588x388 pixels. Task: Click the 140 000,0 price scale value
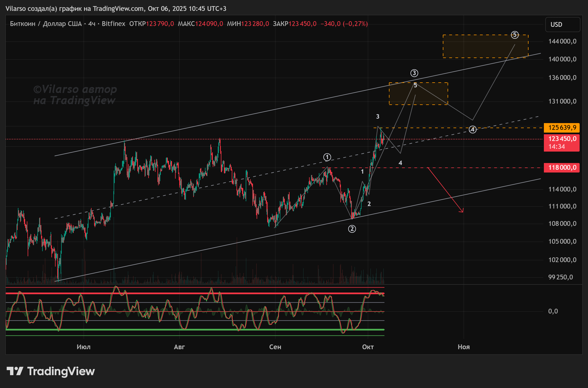point(562,59)
